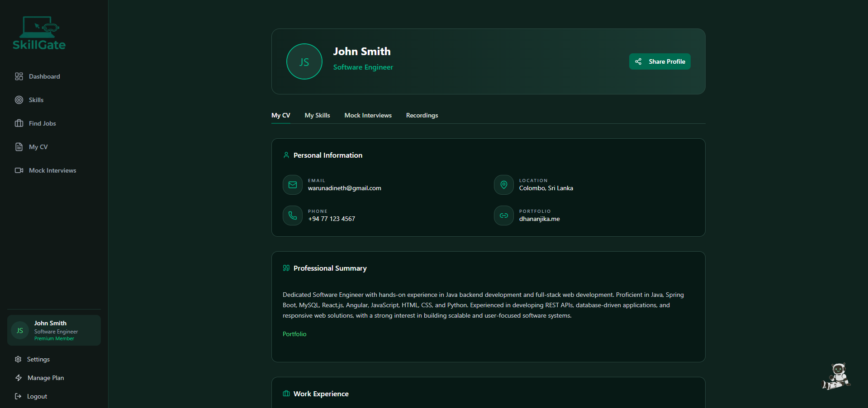Click the Dashboard grid icon
868x408 pixels.
click(x=19, y=76)
